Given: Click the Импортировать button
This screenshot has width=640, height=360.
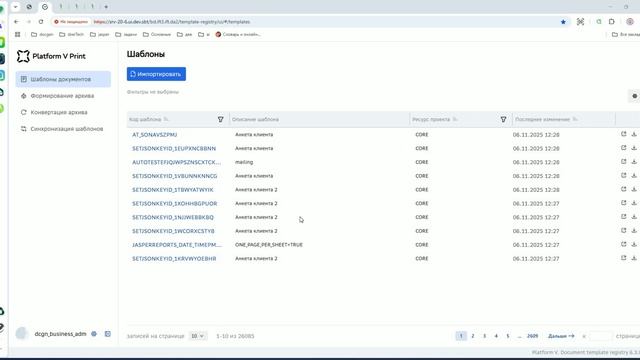Looking at the screenshot, I should 156,74.
